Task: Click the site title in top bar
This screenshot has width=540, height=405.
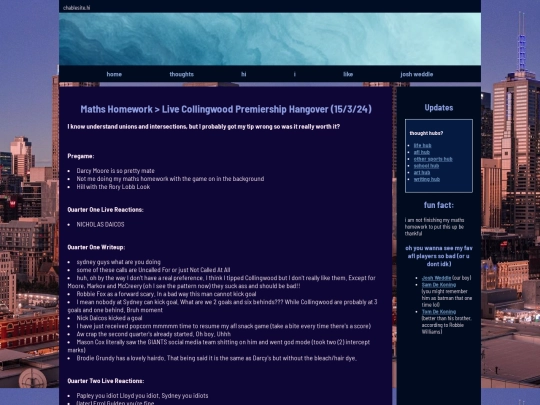Action: click(x=76, y=8)
